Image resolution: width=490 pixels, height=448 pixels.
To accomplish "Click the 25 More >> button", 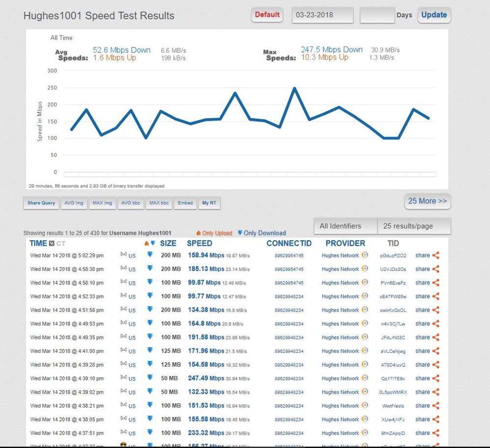I will 427,201.
